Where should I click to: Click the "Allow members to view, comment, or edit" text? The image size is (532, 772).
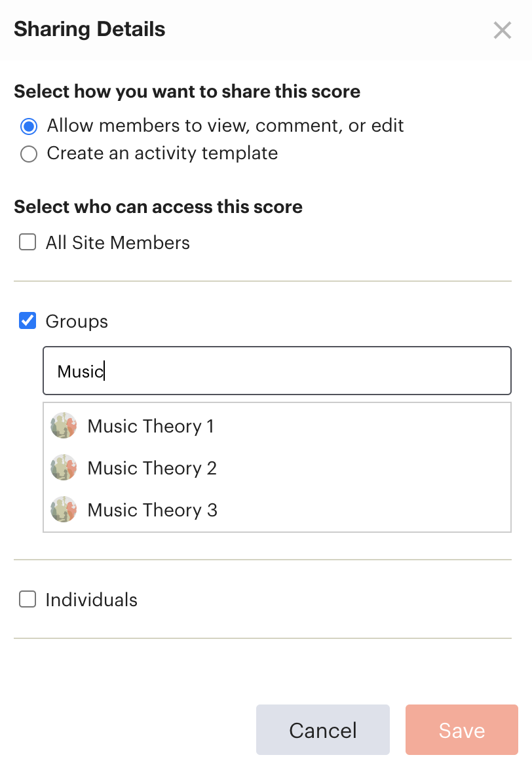[225, 126]
